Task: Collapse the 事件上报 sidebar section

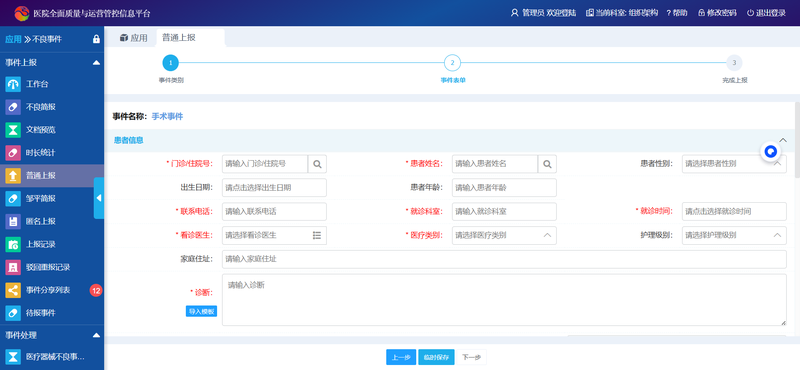Action: pyautogui.click(x=96, y=63)
